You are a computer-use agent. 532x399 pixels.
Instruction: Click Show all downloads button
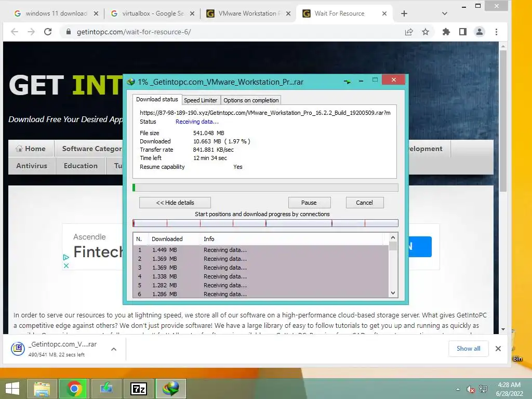tap(468, 349)
